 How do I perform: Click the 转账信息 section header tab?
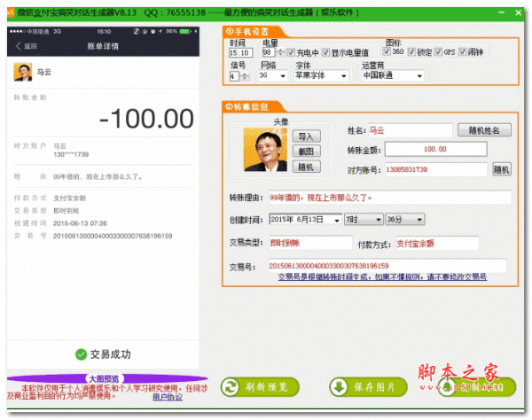(x=250, y=107)
